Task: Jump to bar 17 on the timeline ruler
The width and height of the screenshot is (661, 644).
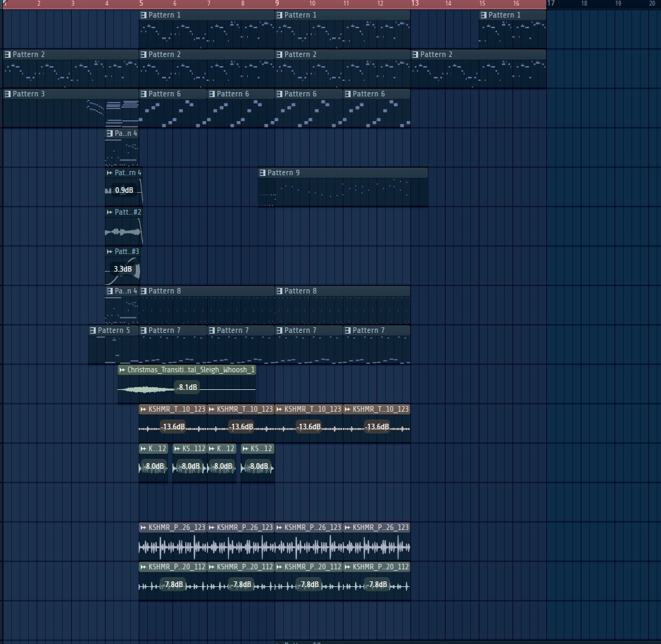Action: 550,4
